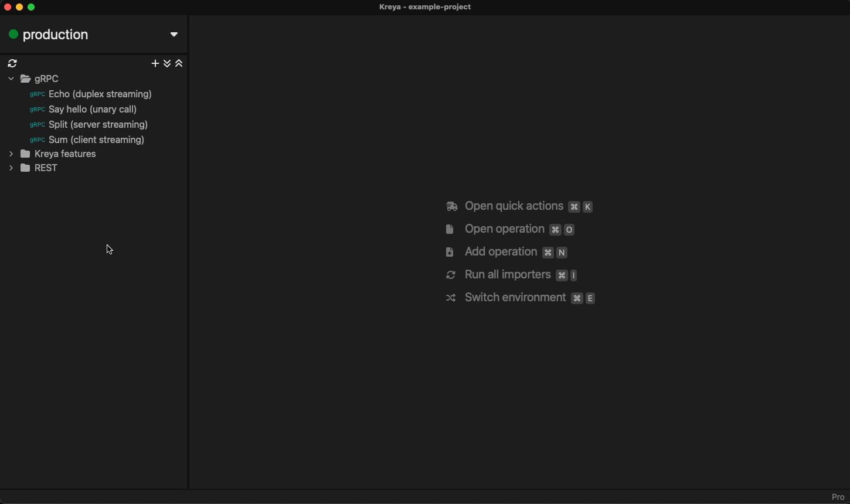
Task: Collapse the gRPC folder chevron
Action: click(11, 79)
